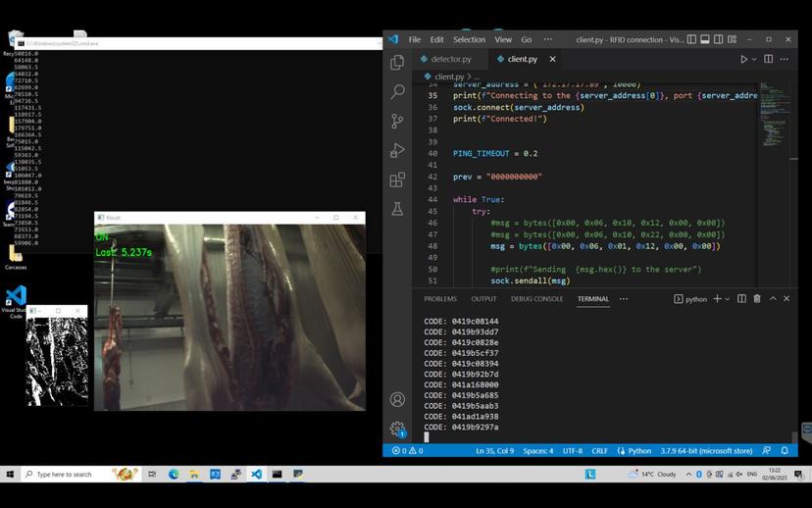Show hidden system tray icons chevron
The image size is (812, 508).
pos(688,474)
